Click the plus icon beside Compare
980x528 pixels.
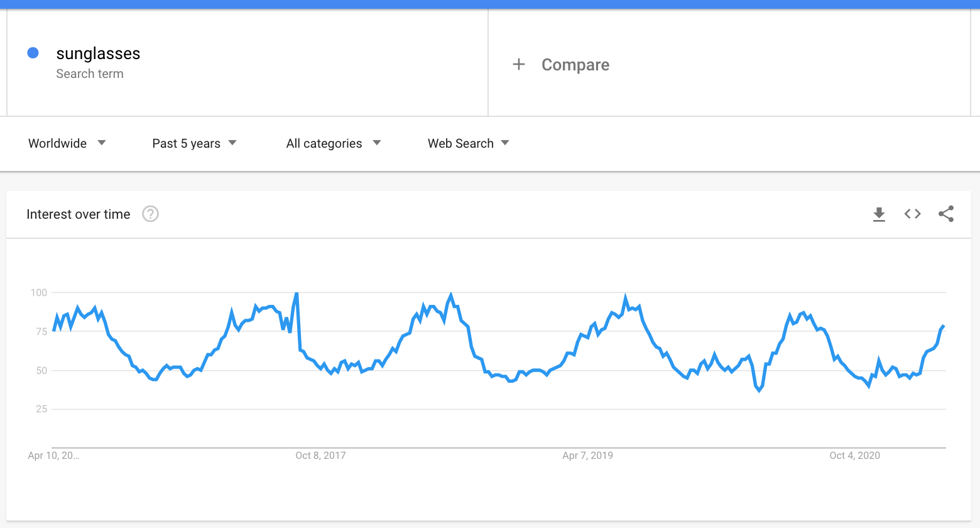tap(519, 64)
